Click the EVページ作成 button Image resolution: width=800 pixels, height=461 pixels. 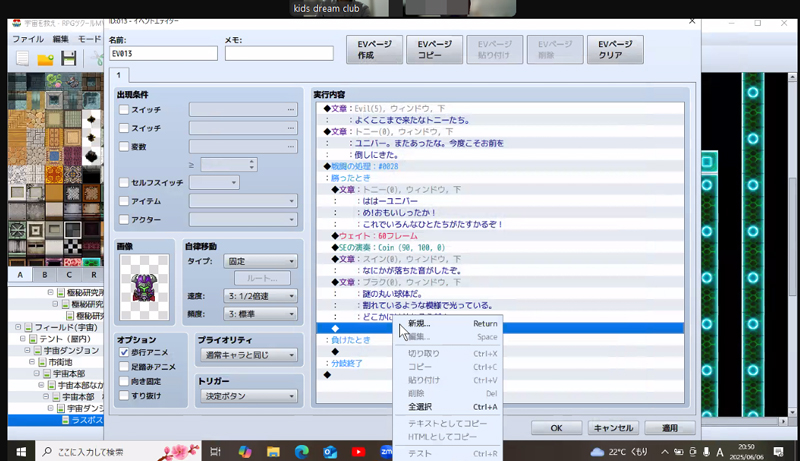(x=374, y=49)
